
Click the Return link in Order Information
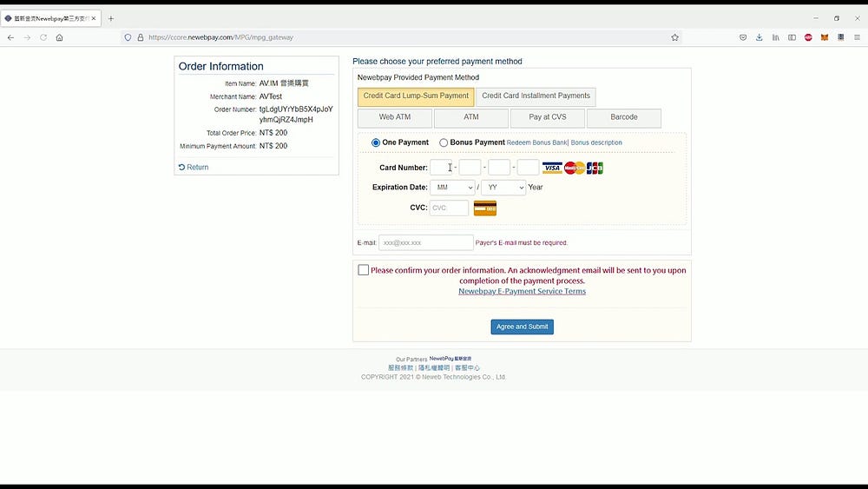(x=197, y=168)
